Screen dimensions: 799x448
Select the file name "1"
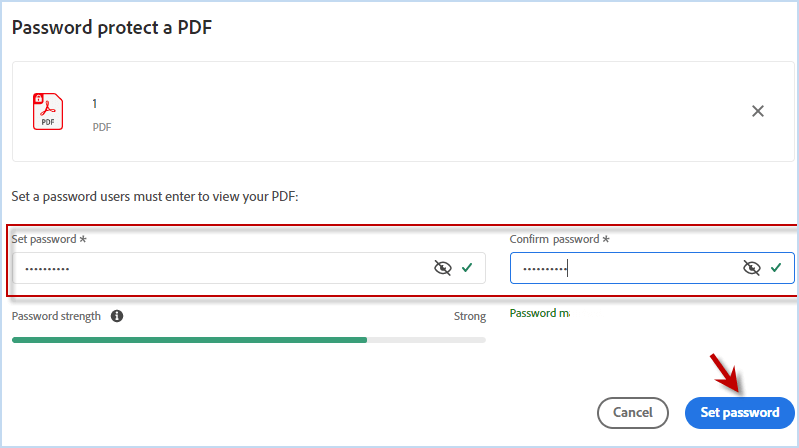(x=95, y=104)
